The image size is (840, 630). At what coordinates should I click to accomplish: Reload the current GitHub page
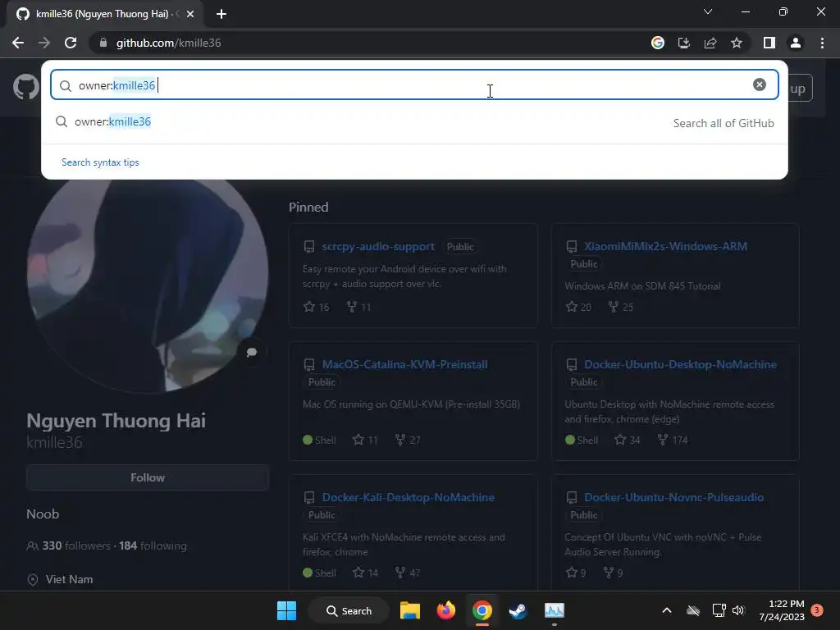71,43
